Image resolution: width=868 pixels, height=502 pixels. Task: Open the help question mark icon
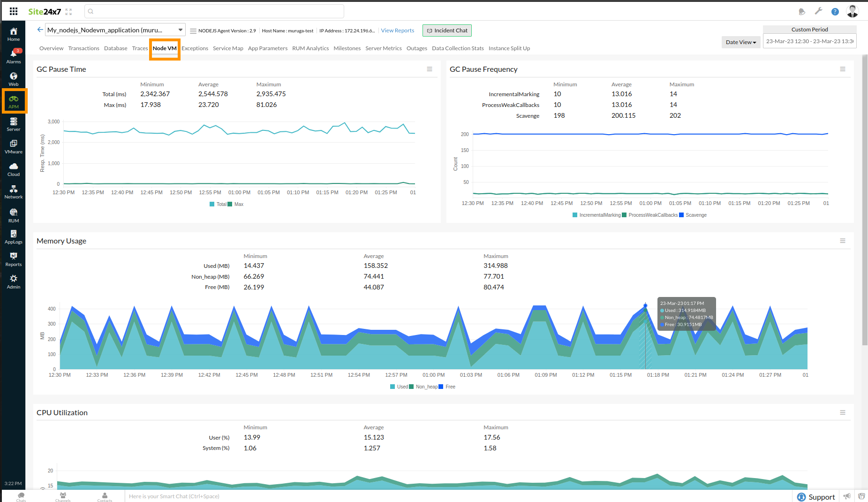coord(835,12)
